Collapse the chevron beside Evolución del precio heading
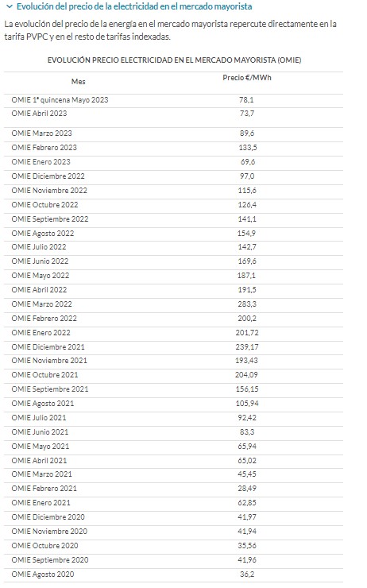The image size is (367, 588). (10, 6)
